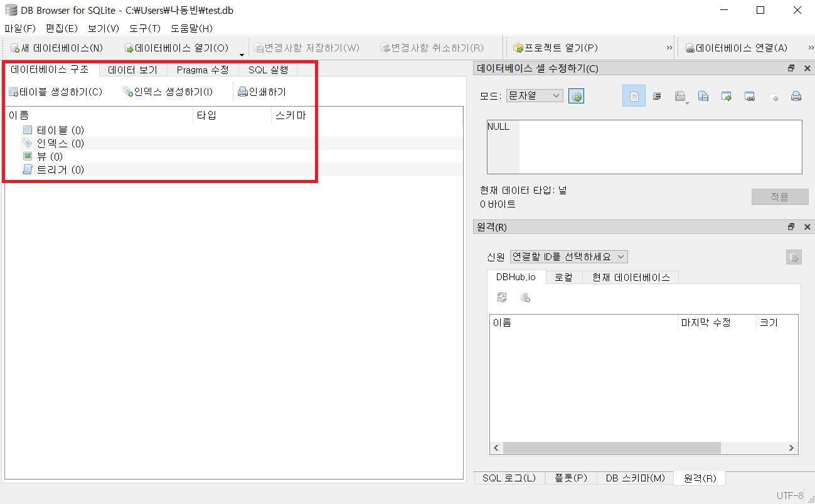
Task: Click the horizontal scrollbar thumb in the remote list
Action: [612, 448]
